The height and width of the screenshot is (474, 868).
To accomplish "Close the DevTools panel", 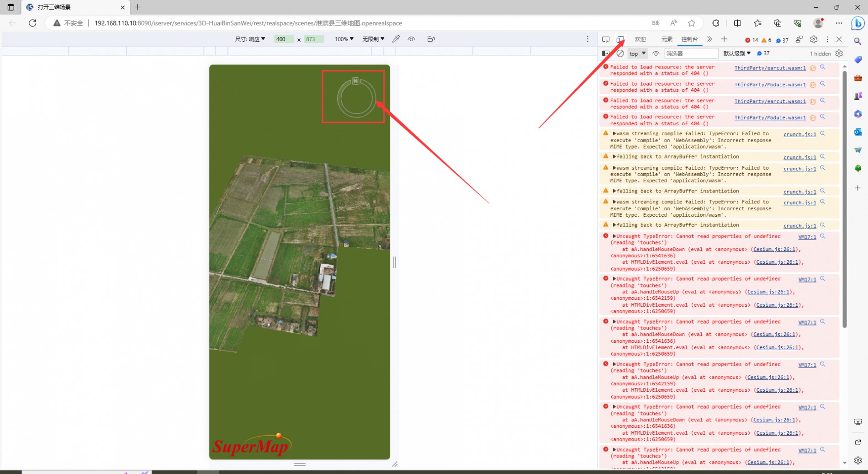I will click(839, 39).
